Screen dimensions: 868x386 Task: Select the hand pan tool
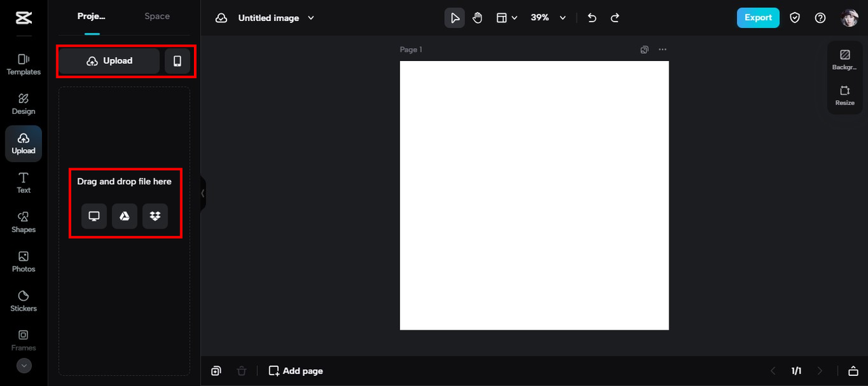[x=477, y=18]
